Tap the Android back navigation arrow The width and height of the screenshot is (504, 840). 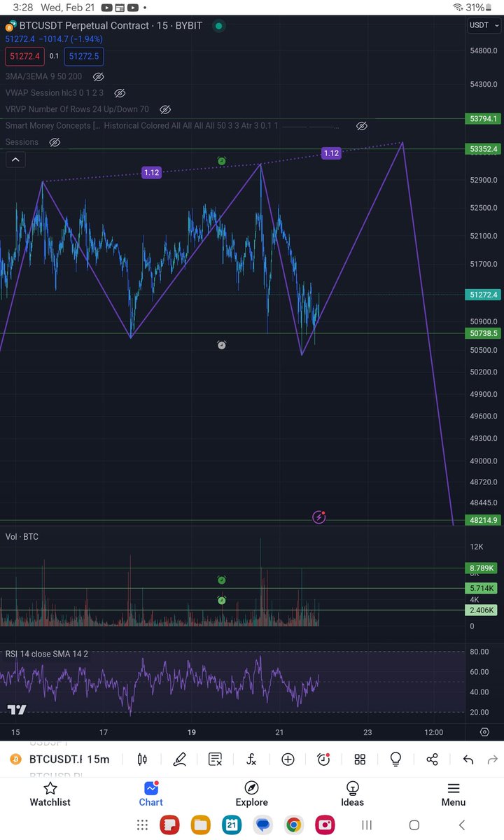[x=461, y=825]
